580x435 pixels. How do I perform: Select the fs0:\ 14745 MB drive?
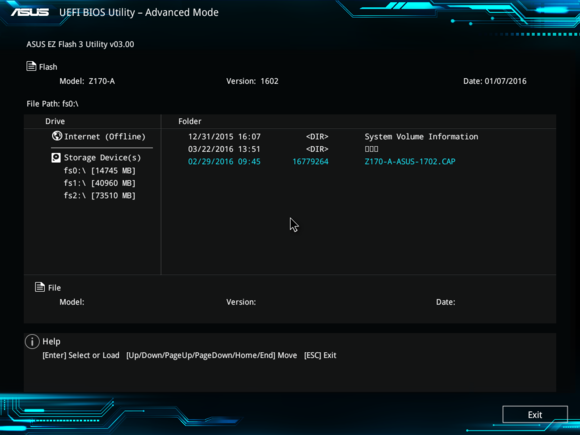100,171
